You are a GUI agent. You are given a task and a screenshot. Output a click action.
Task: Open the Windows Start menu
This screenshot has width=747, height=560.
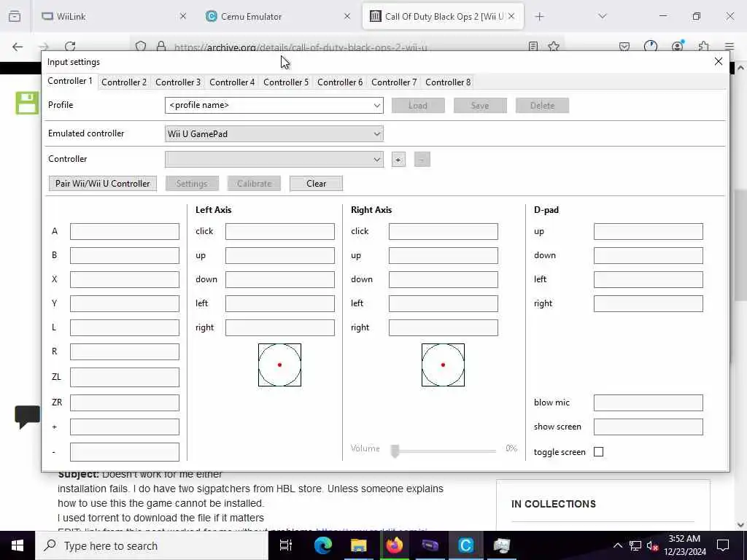(18, 545)
